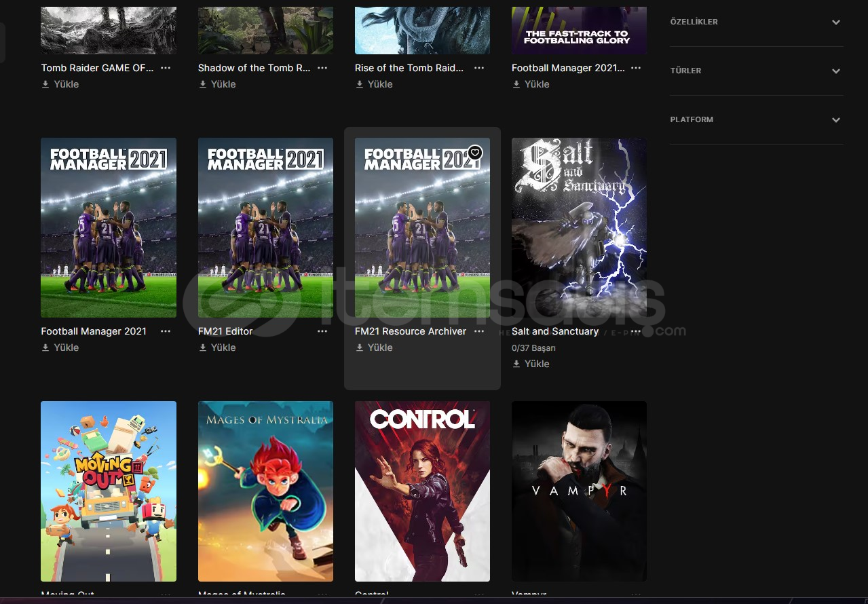Open the Mages of Mystralia cover
Screen dimensions: 868x604
265,491
